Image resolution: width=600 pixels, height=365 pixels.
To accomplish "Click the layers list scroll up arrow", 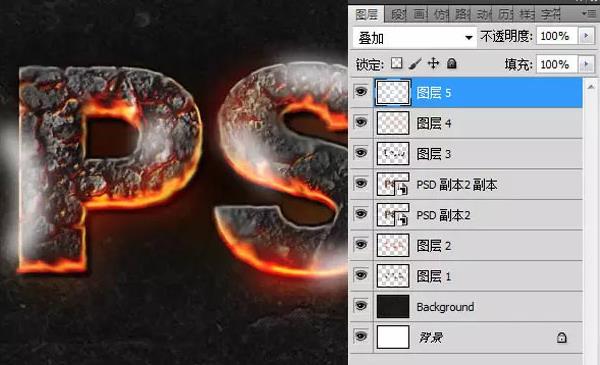I will pos(591,87).
